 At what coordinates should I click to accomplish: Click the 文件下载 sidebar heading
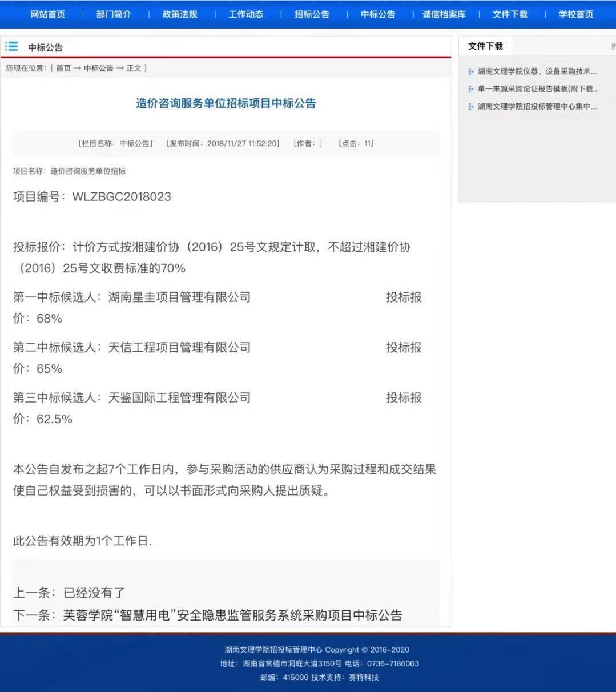pyautogui.click(x=485, y=46)
